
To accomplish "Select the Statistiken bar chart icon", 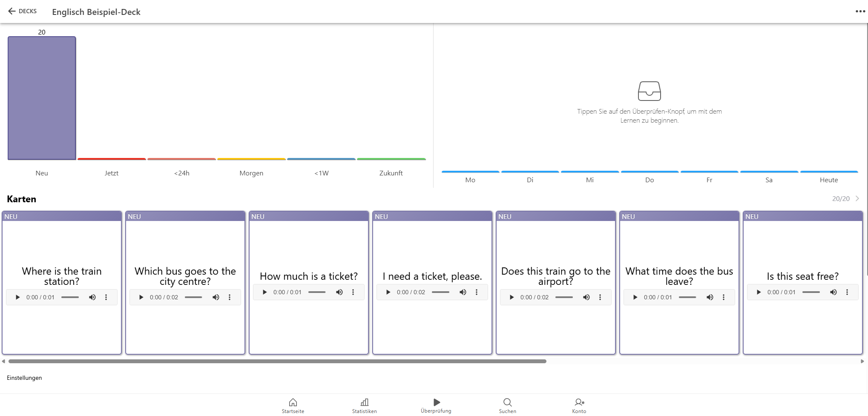I will coord(364,402).
